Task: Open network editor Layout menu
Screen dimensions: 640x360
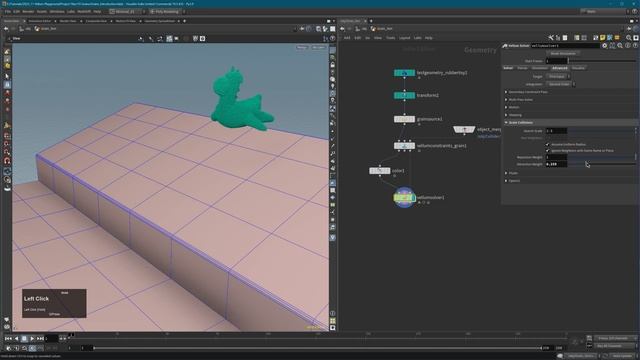Action: [404, 38]
